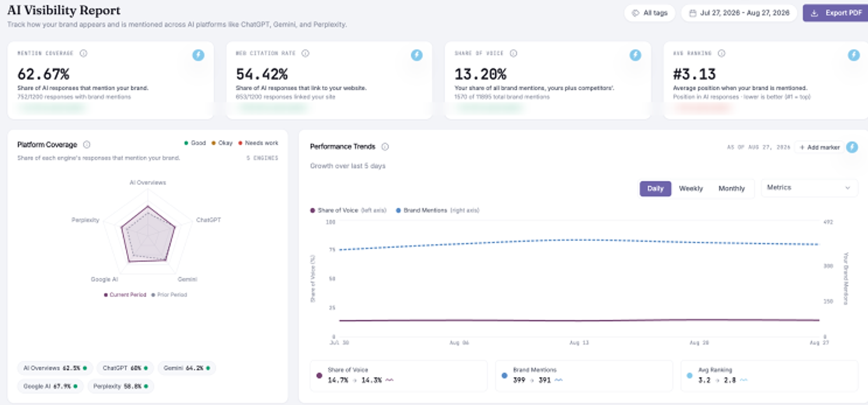Click lightning bolt icon on Web Citation Rate card

pyautogui.click(x=416, y=55)
